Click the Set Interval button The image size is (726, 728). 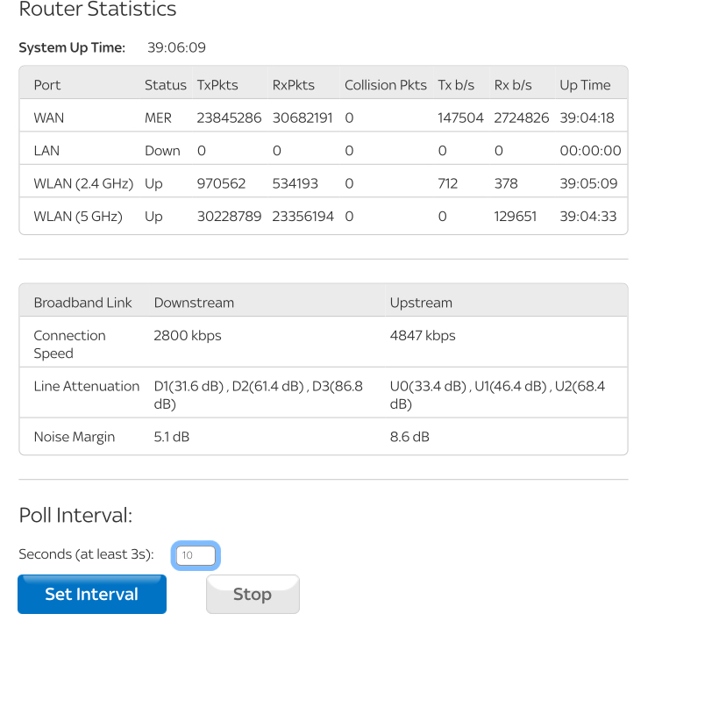pyautogui.click(x=92, y=595)
